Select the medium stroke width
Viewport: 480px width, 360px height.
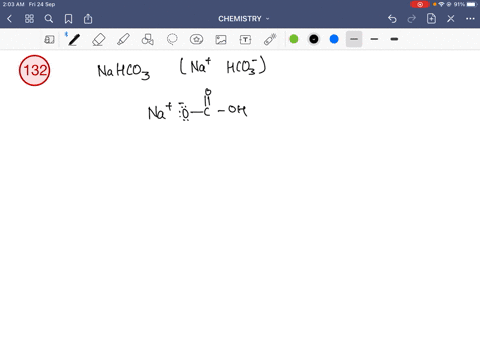[374, 39]
